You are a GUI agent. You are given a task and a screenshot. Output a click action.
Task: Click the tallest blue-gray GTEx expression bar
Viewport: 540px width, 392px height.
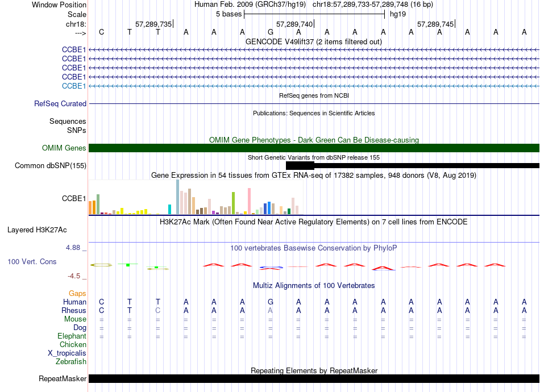(178, 197)
